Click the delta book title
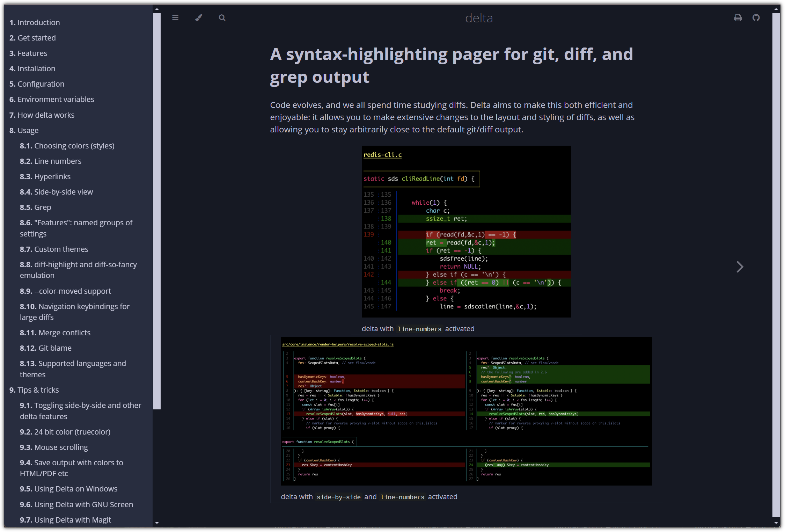 tap(479, 18)
